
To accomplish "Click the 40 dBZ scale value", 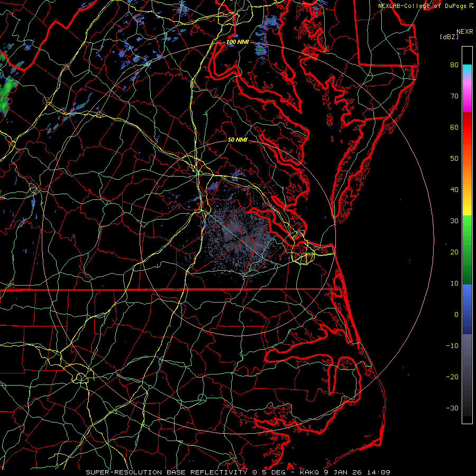I will click(x=454, y=190).
